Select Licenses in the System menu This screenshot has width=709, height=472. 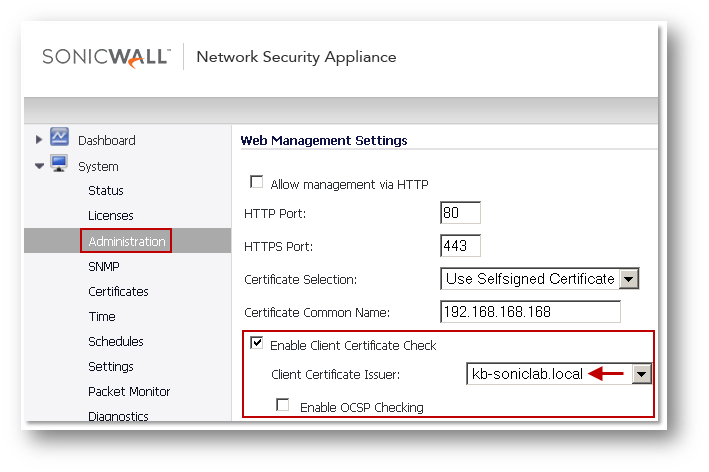click(110, 216)
